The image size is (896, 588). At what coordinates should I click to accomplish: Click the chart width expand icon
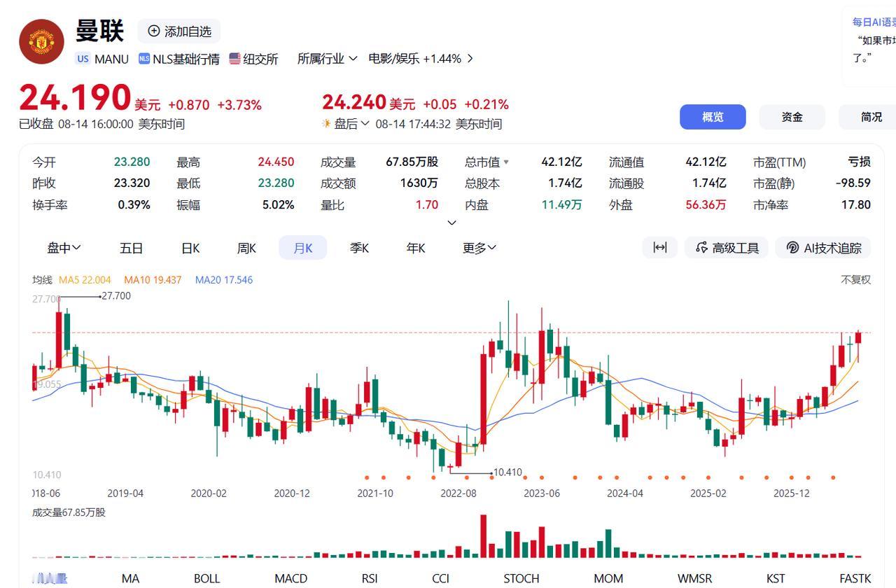(659, 248)
